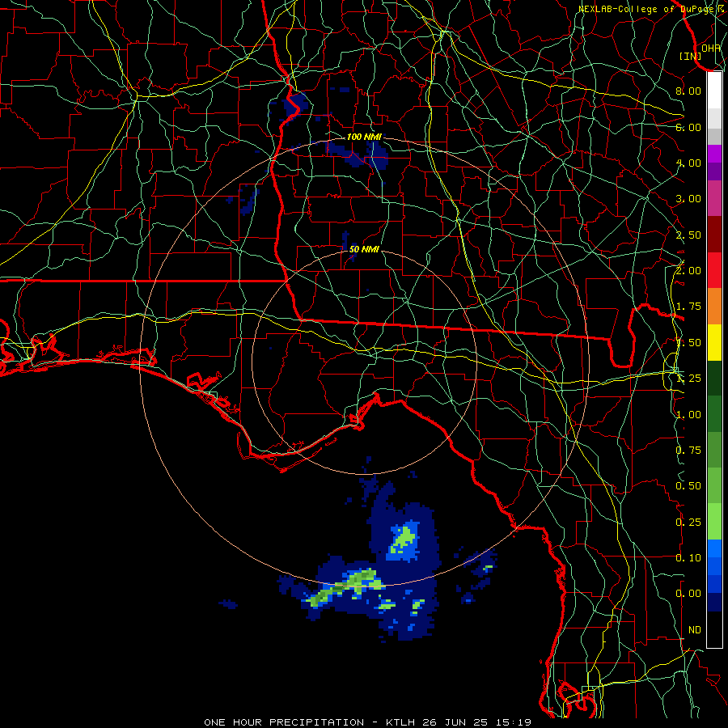728x728 pixels.
Task: Pick the navy swatch below 0.00
Action: click(x=714, y=603)
